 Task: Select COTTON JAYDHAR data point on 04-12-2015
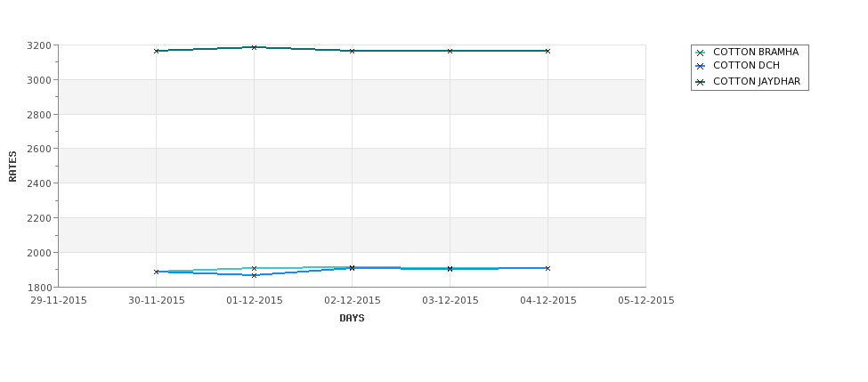548,51
